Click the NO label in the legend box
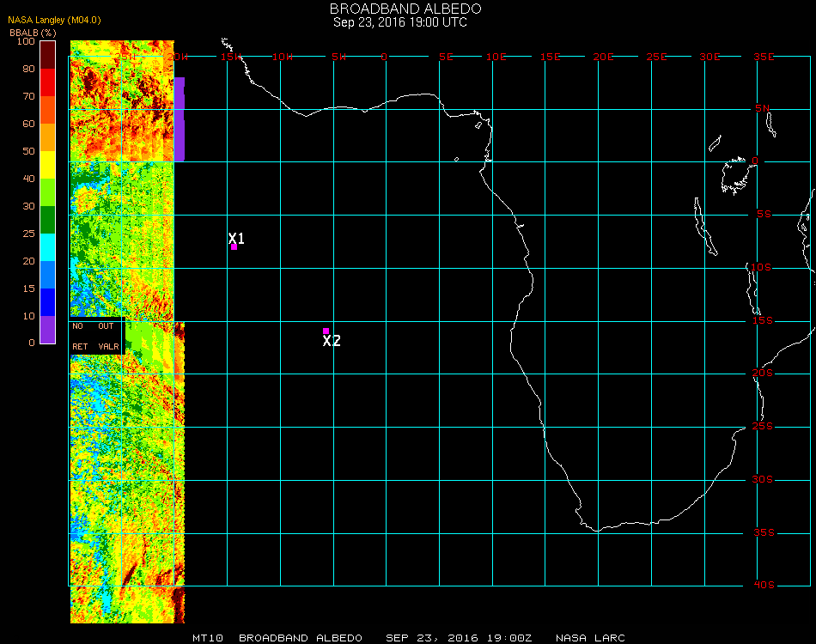Screen dimensions: 816x644 (x=78, y=326)
